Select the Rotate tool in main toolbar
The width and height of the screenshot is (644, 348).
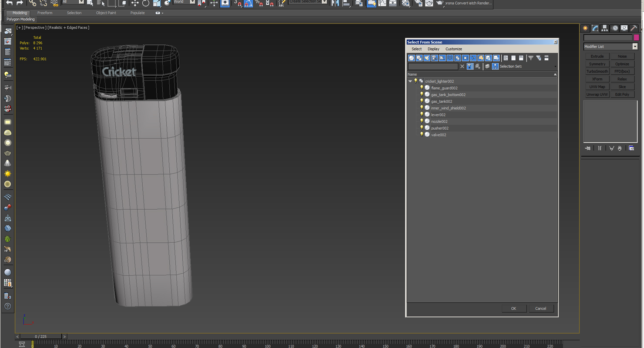pyautogui.click(x=146, y=3)
